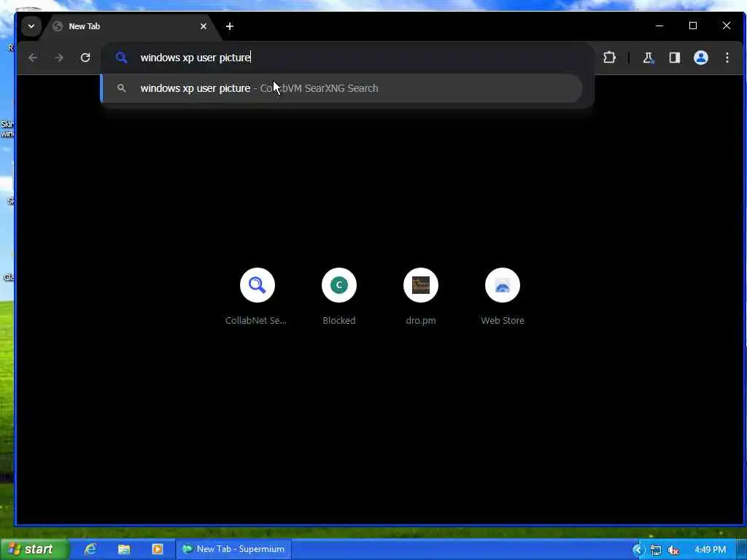
Task: Toggle the side panel icon
Action: (x=674, y=58)
